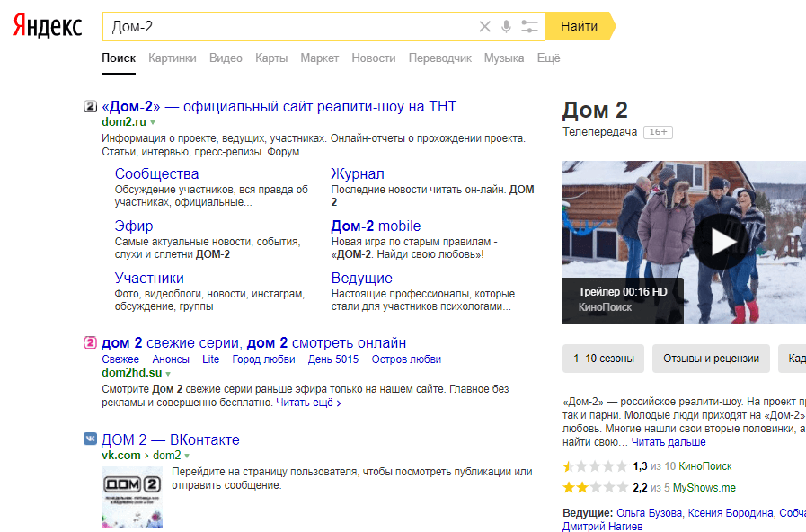Clear the search query with X icon
Viewport: 806px width, 532px height.
[485, 27]
